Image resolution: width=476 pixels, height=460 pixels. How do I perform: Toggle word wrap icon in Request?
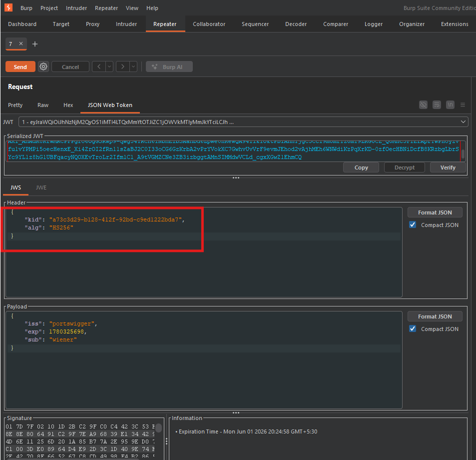437,105
